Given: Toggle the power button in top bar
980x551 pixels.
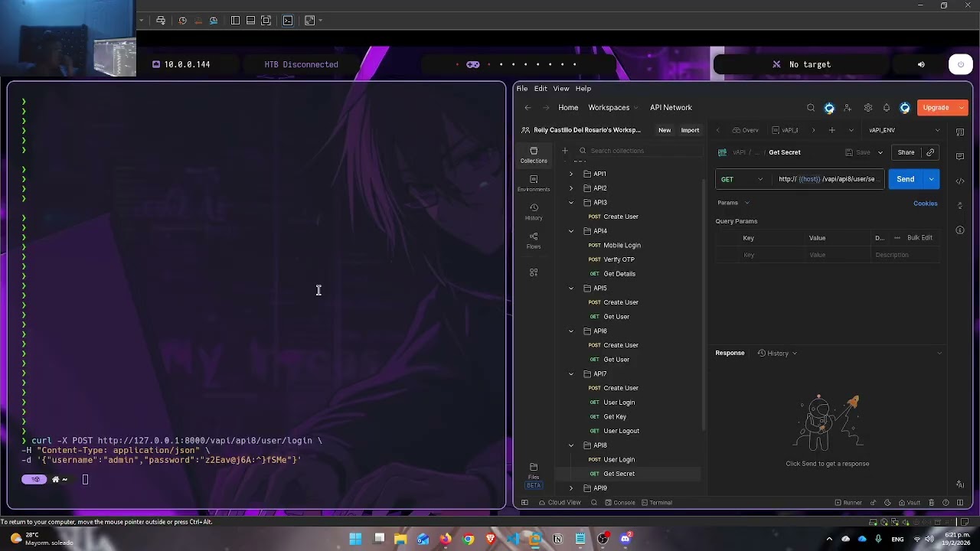Looking at the screenshot, I should (961, 64).
